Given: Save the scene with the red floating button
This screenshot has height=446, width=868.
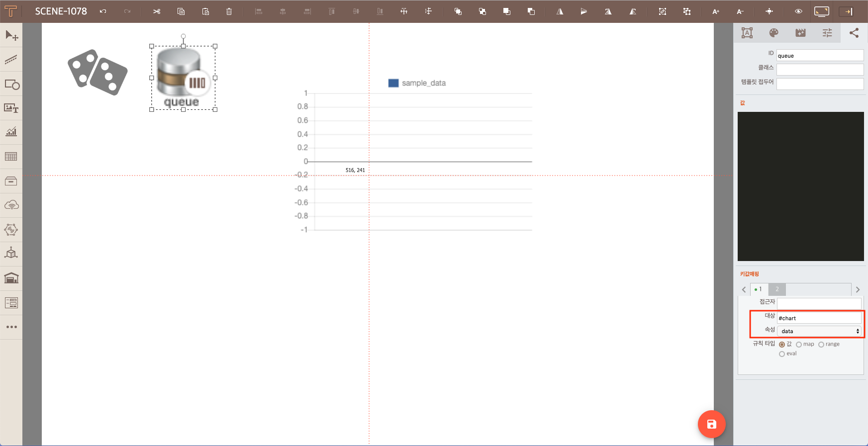Looking at the screenshot, I should point(712,424).
